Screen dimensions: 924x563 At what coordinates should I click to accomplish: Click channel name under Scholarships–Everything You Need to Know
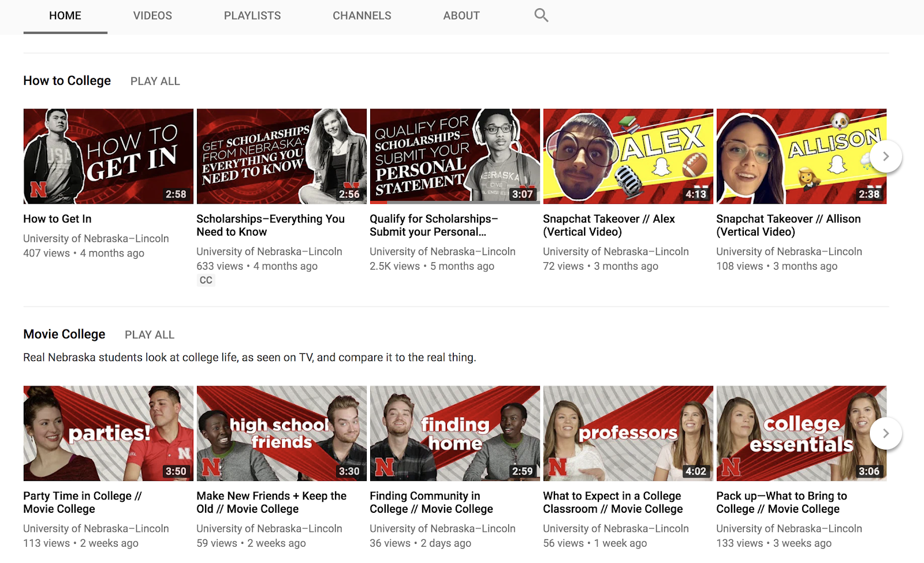click(x=269, y=252)
